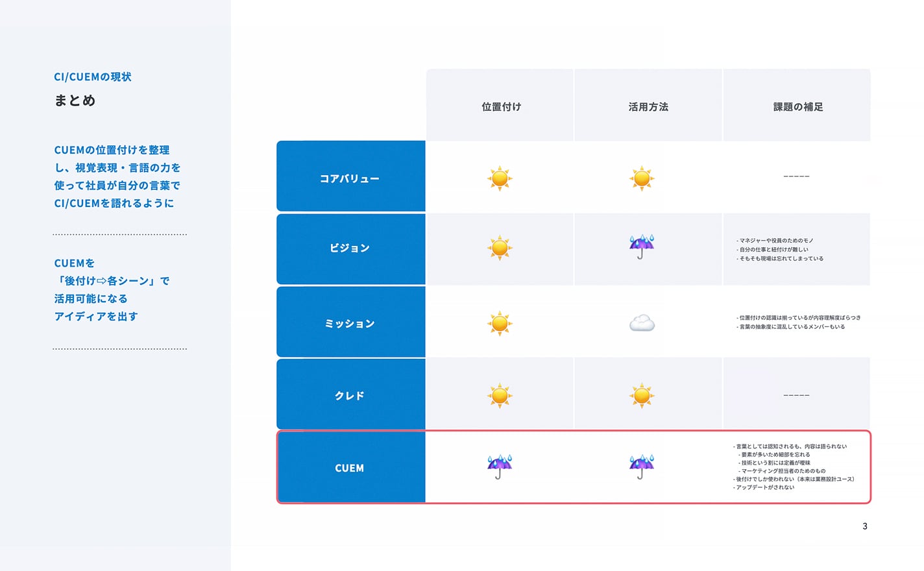Select the 位置付け column header
Image resolution: width=924 pixels, height=571 pixels.
(x=500, y=105)
